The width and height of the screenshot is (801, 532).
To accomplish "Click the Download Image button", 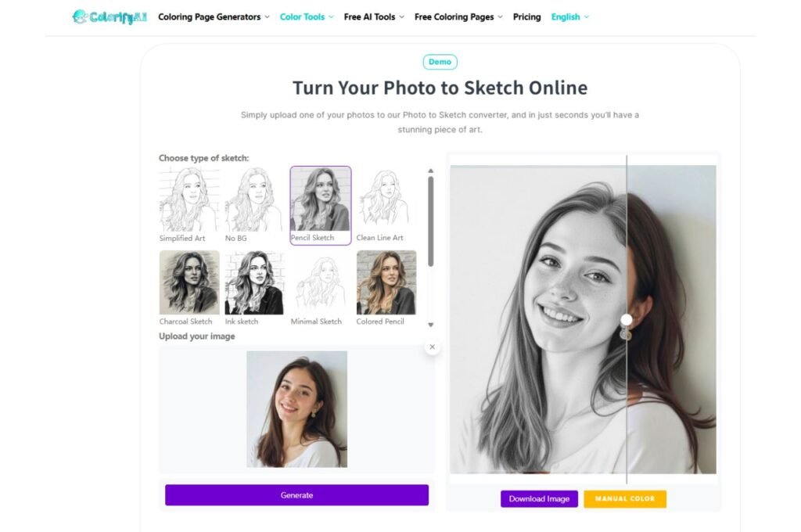I will click(539, 498).
